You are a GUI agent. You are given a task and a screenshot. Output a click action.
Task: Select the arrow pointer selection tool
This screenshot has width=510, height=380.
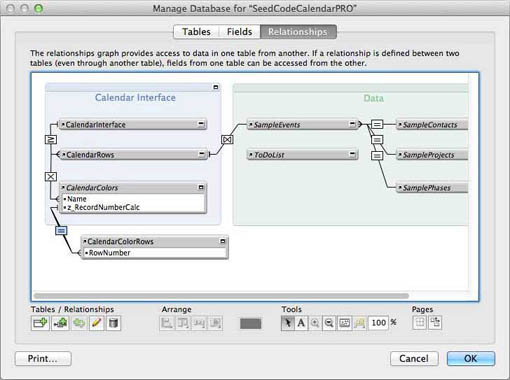[288, 323]
